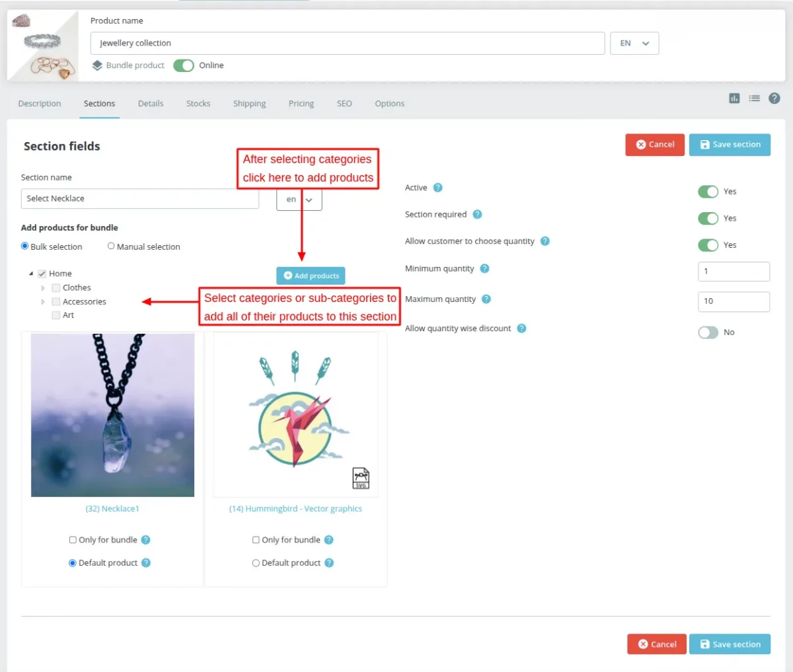Open the list view icon near tabs
Image resolution: width=793 pixels, height=672 pixels.
754,98
